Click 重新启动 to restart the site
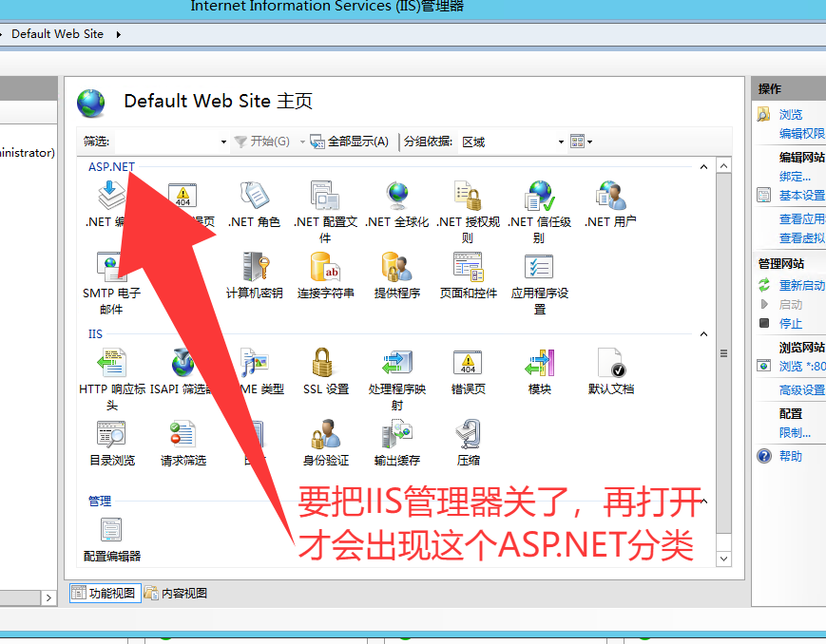The image size is (826, 644). tap(802, 285)
